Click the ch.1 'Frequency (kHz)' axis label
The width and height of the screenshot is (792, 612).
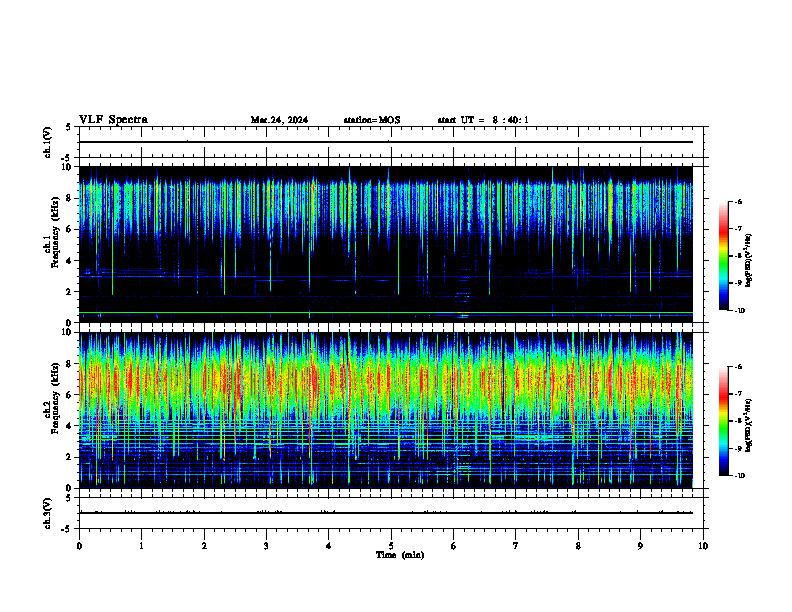tap(55, 232)
